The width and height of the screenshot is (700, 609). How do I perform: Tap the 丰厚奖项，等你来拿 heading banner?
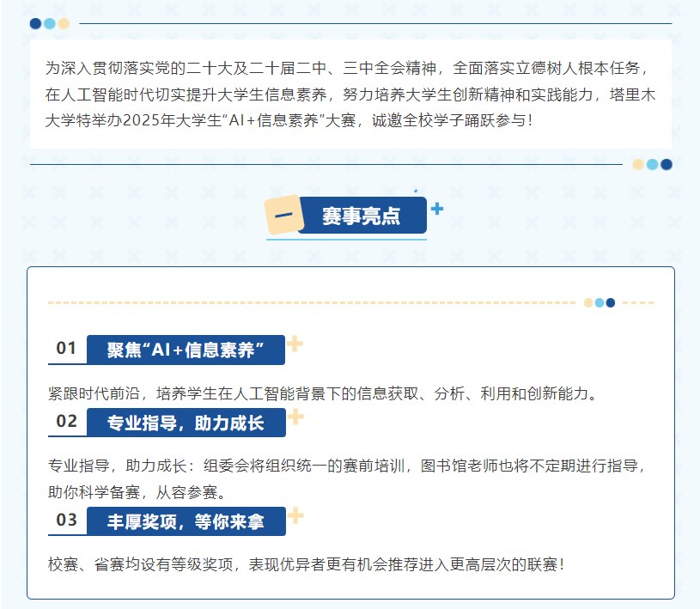click(x=186, y=521)
